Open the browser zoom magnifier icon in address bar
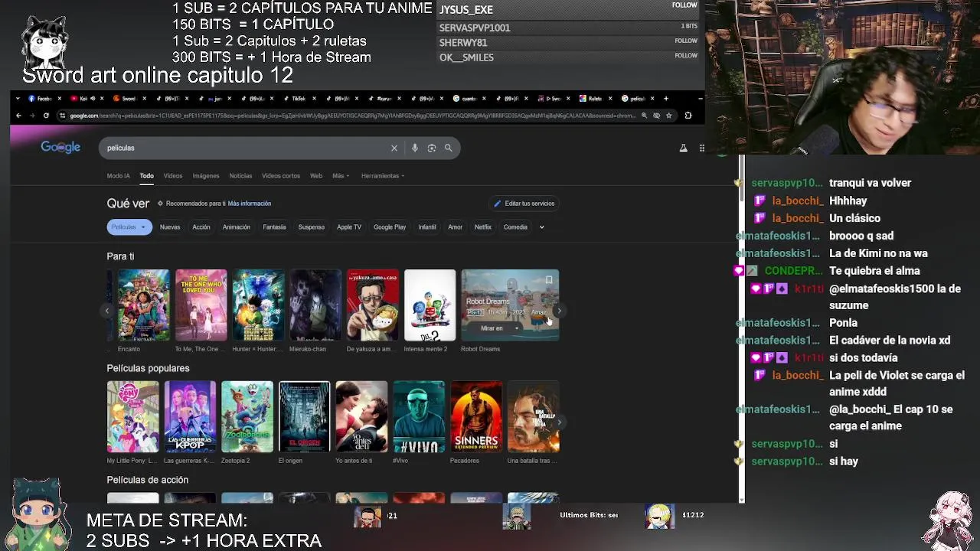Image resolution: width=980 pixels, height=551 pixels. pos(644,116)
